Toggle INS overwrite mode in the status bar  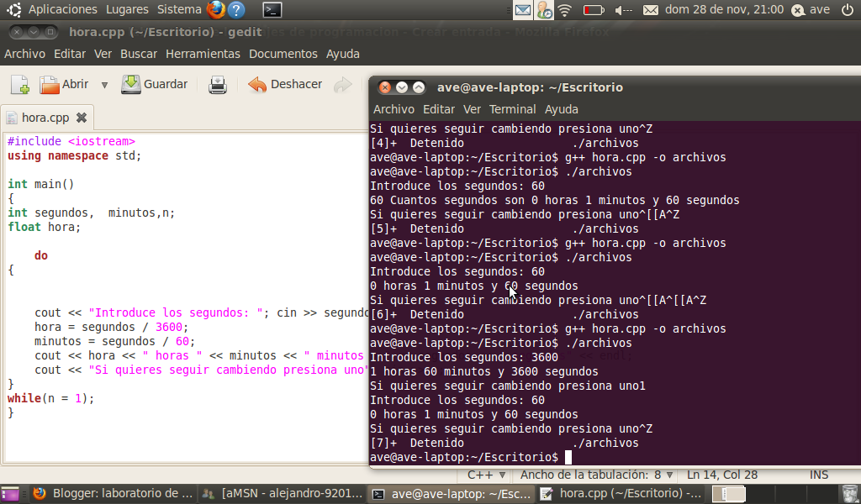[x=818, y=475]
